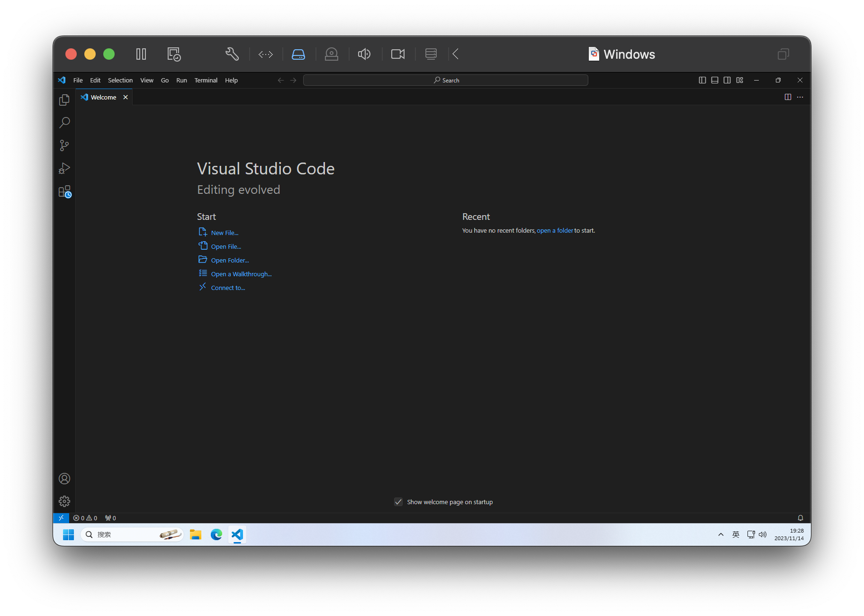Viewport: 864px width, 616px height.
Task: Select the Welcome tab
Action: (103, 97)
